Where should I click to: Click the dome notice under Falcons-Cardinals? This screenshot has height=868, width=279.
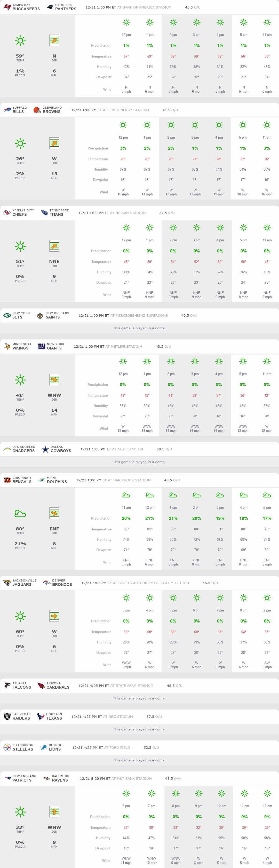pos(139,698)
